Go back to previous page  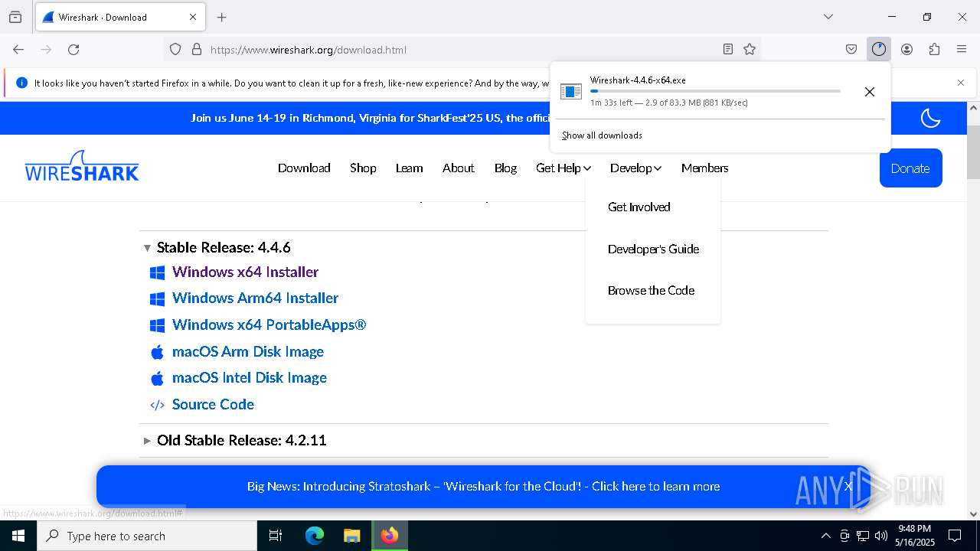18,49
